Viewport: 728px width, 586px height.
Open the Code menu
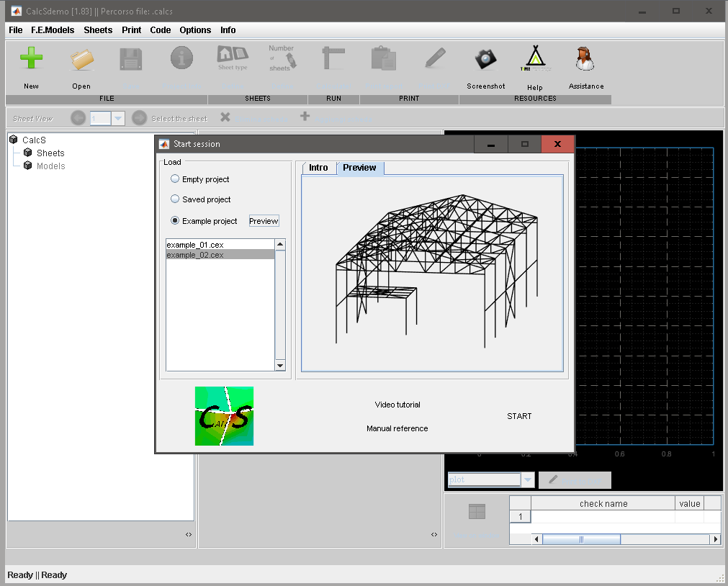pos(160,30)
